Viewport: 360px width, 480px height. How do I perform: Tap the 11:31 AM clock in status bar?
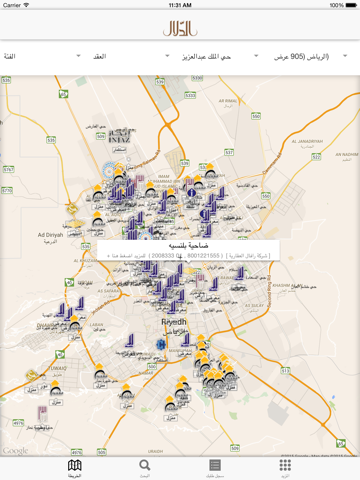pos(180,5)
